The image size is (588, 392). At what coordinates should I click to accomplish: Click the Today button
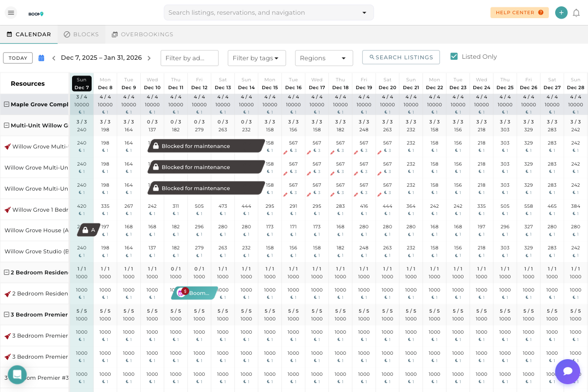click(18, 58)
